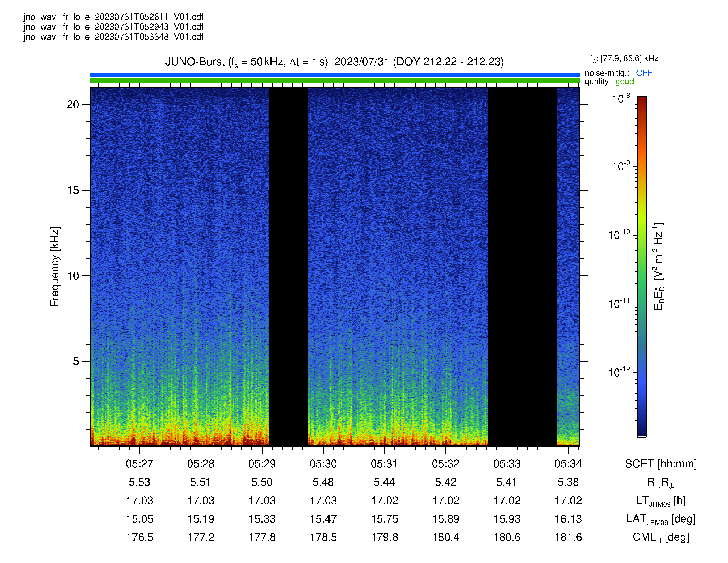Click the CML III [deg] row label
Screen dimensions: 728x563
661,538
